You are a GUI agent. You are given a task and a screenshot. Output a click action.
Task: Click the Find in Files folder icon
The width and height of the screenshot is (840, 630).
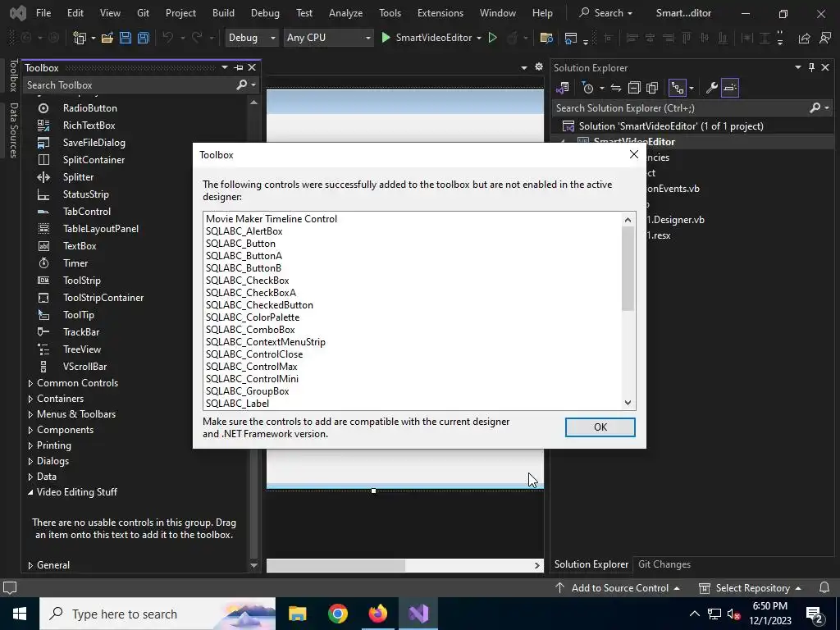pos(546,38)
